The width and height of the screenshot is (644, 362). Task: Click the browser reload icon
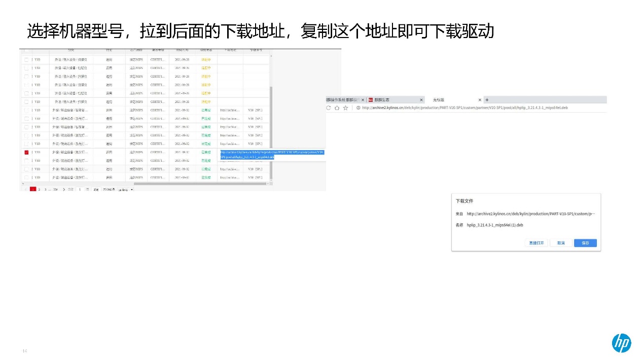(329, 108)
